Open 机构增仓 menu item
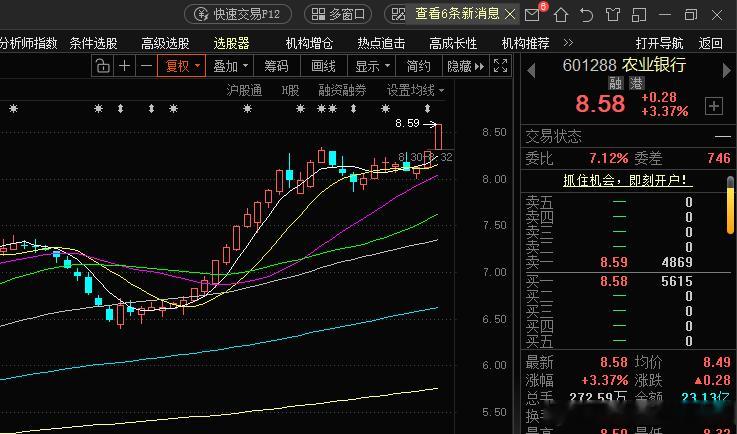Image resolution: width=737 pixels, height=434 pixels. click(309, 44)
